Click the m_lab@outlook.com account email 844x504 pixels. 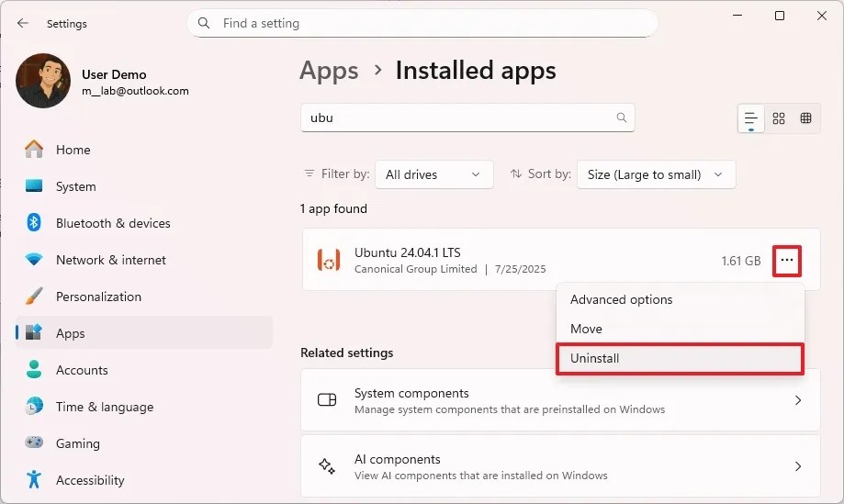pyautogui.click(x=135, y=91)
